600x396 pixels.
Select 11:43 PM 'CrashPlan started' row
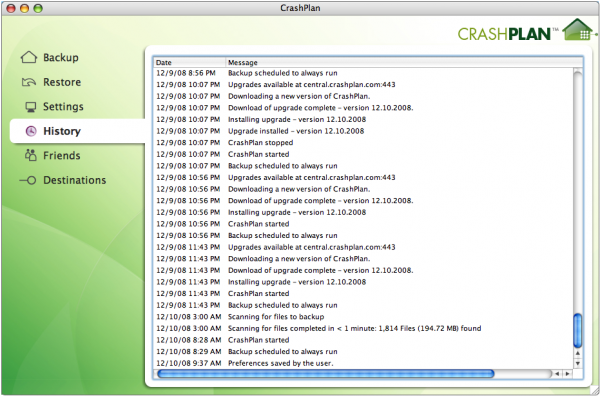pyautogui.click(x=364, y=293)
